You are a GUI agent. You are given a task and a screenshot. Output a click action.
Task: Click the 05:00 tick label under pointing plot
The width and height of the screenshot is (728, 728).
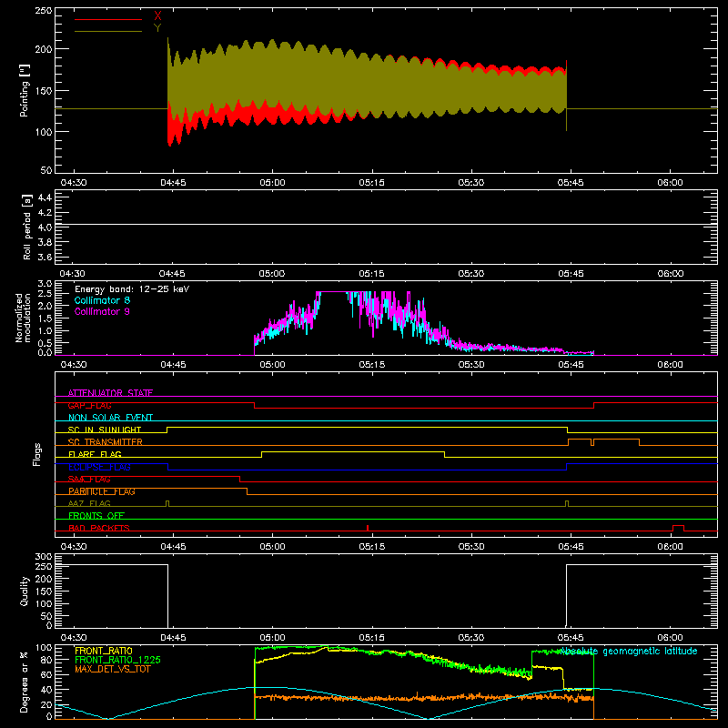click(272, 183)
